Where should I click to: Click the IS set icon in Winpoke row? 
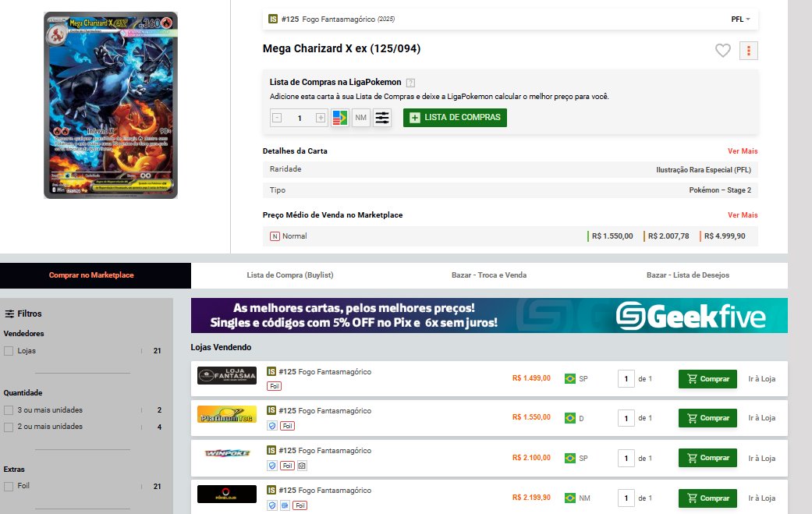[x=271, y=450]
